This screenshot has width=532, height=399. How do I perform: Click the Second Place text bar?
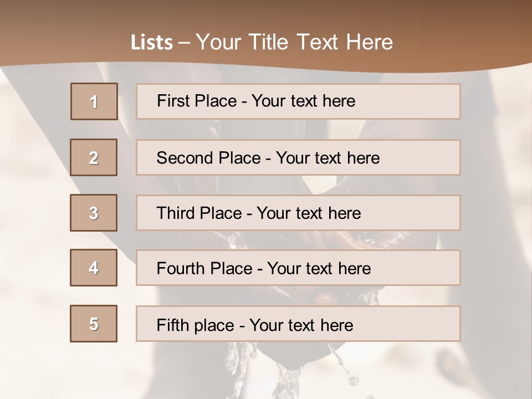[x=298, y=157]
